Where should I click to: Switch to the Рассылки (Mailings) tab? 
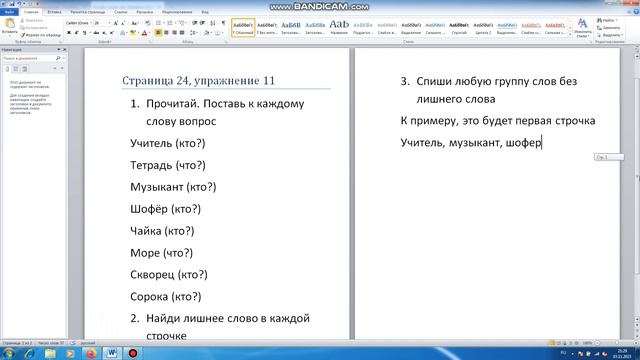click(145, 12)
